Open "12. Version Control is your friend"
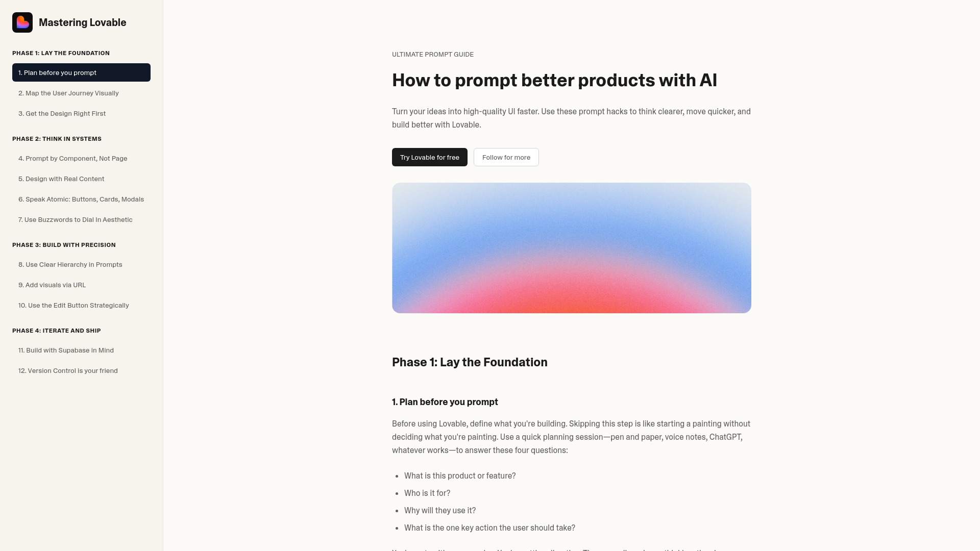The height and width of the screenshot is (551, 980). click(x=68, y=370)
